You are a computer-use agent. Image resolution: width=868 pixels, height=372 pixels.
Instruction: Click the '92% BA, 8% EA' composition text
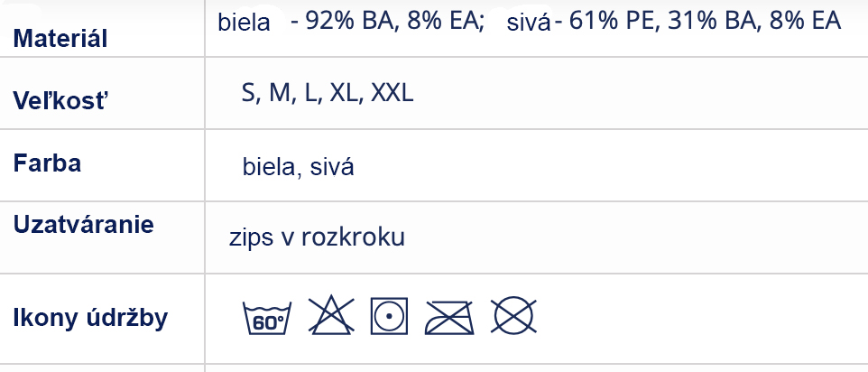coord(394,22)
